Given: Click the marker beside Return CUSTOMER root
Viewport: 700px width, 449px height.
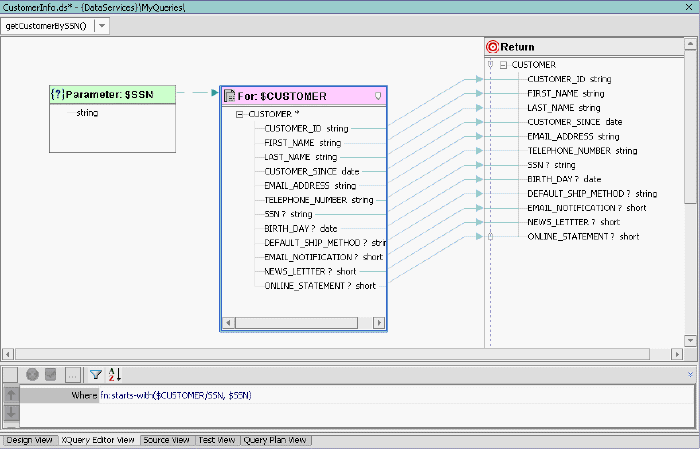Looking at the screenshot, I should pyautogui.click(x=490, y=65).
